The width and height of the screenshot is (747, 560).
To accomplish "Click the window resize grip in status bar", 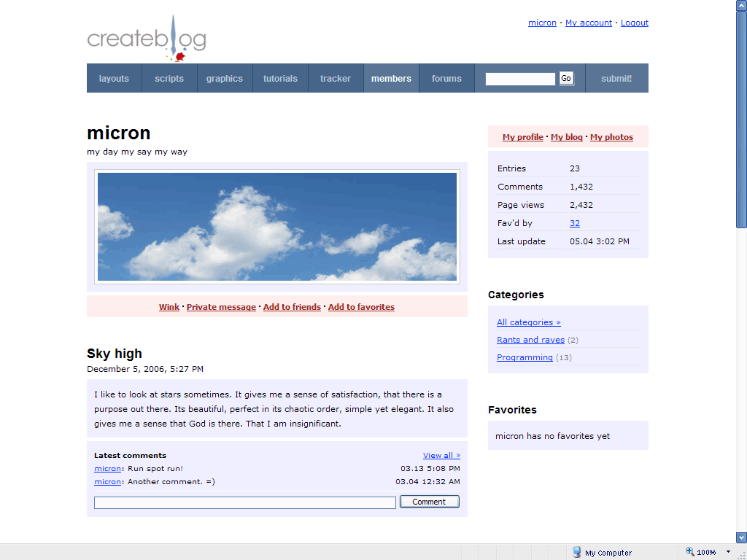I will (741, 555).
